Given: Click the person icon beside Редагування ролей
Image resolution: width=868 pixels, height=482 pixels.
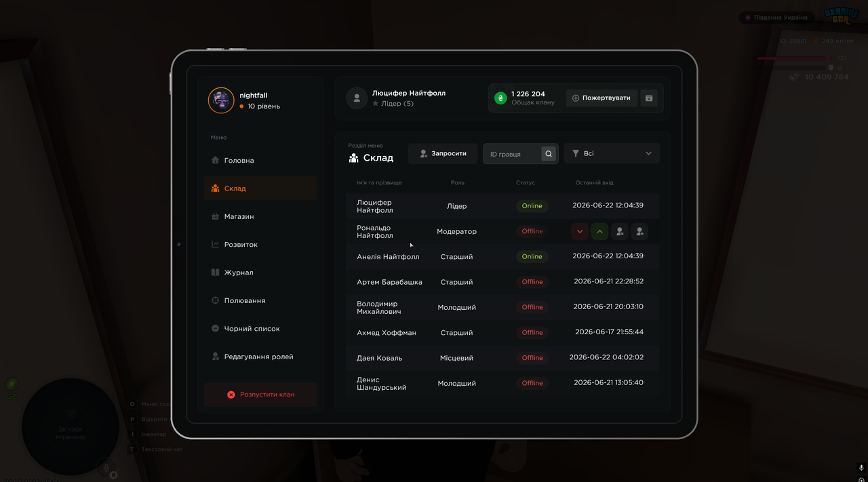Looking at the screenshot, I should tap(215, 357).
